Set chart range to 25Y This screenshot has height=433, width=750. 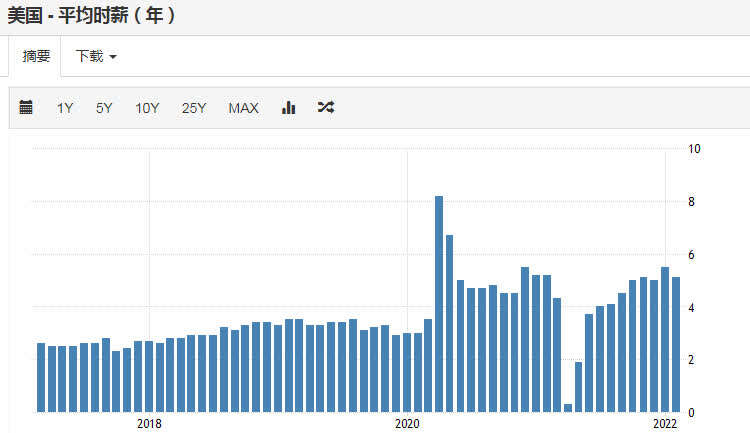[194, 108]
